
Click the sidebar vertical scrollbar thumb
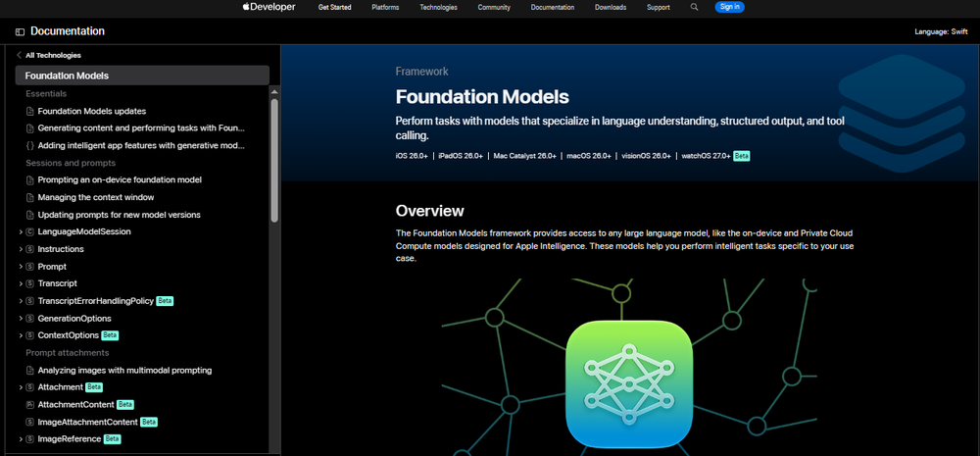[x=274, y=160]
